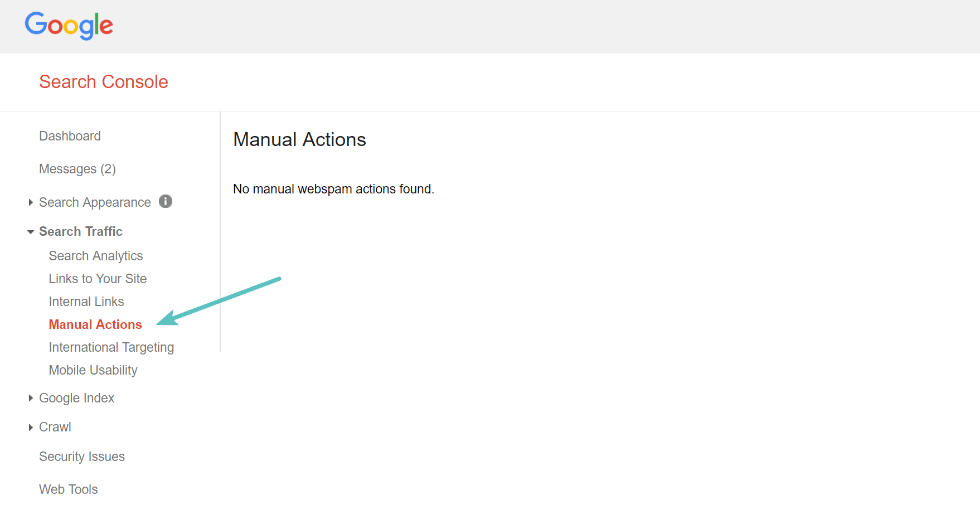The height and width of the screenshot is (505, 980).
Task: Open Web Tools in sidebar
Action: pos(69,489)
